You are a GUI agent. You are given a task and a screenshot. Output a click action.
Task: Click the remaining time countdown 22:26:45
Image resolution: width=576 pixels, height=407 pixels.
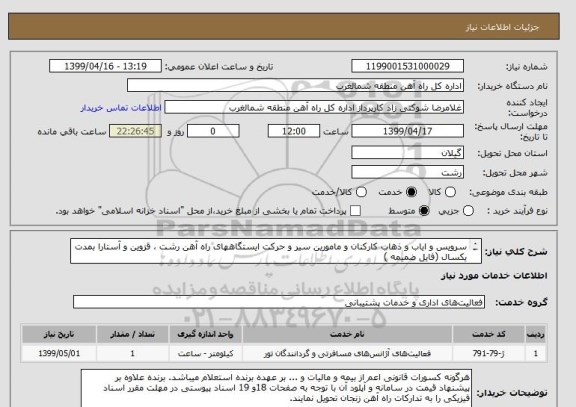136,131
